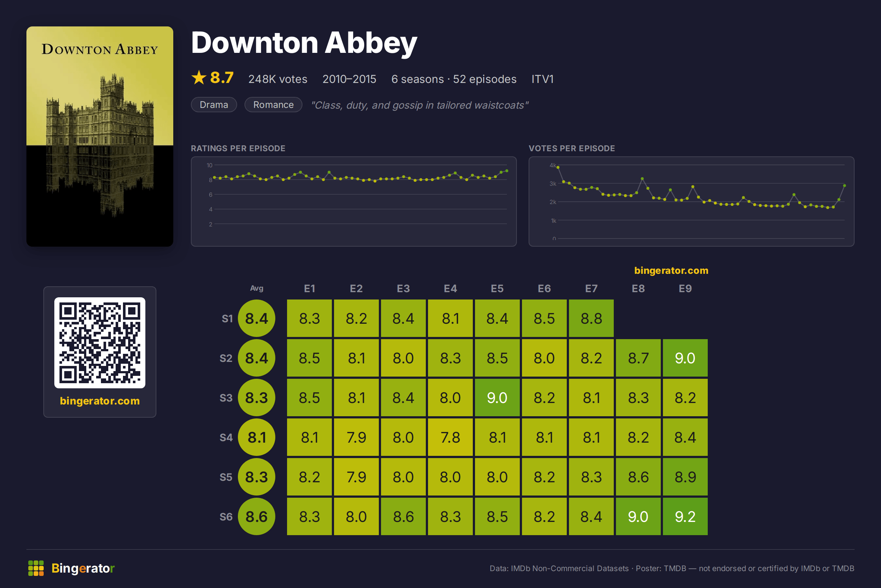The width and height of the screenshot is (881, 588).
Task: Click the Bingerator brand name in footer
Action: (83, 568)
